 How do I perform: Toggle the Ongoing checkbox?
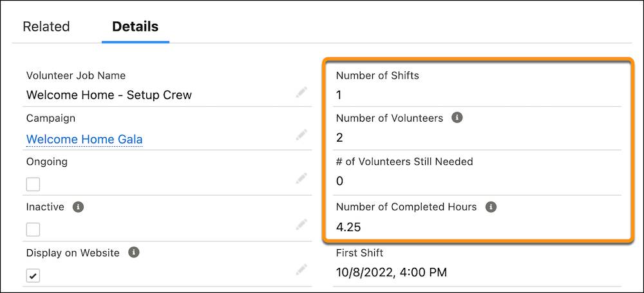tap(33, 184)
